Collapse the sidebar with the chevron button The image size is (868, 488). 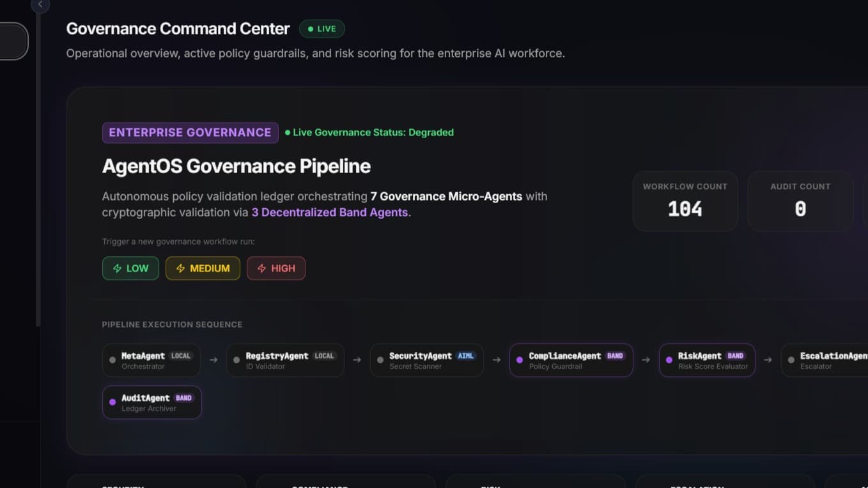(40, 4)
